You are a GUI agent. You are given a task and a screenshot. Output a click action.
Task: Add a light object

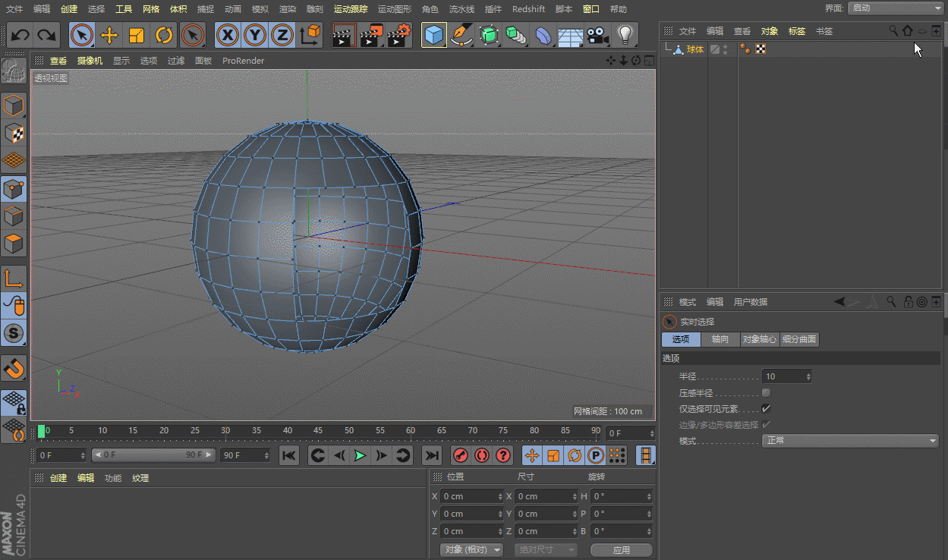tap(625, 36)
